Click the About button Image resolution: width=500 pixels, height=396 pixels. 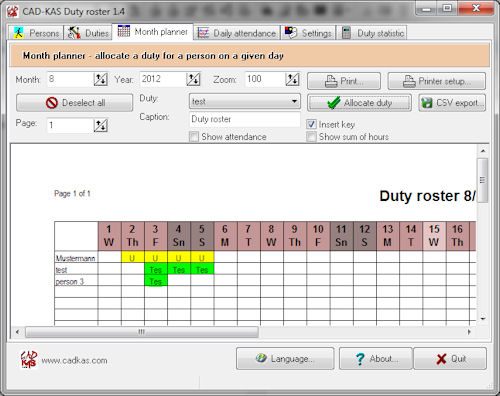376,358
